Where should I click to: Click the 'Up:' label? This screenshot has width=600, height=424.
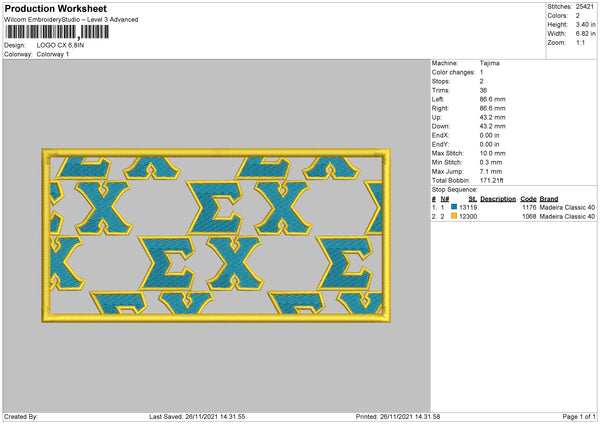pyautogui.click(x=437, y=117)
